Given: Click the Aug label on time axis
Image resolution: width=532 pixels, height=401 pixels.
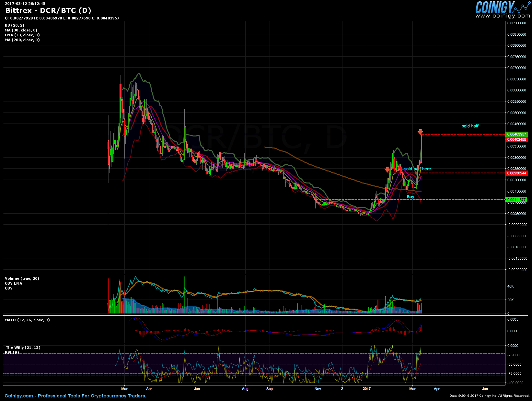Looking at the screenshot, I should coord(245,389).
